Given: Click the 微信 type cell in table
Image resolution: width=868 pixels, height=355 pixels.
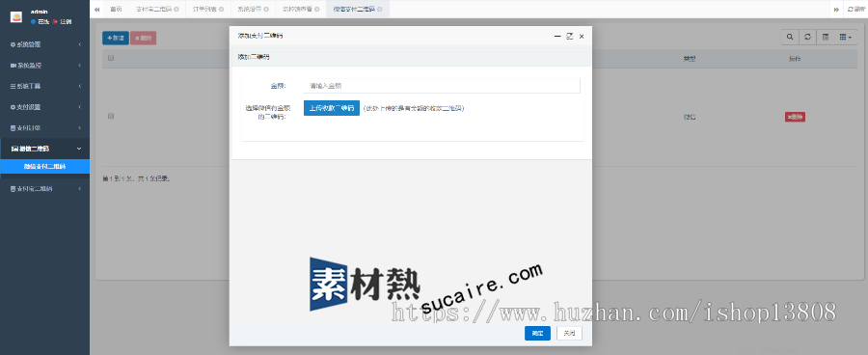Looking at the screenshot, I should pyautogui.click(x=690, y=117).
